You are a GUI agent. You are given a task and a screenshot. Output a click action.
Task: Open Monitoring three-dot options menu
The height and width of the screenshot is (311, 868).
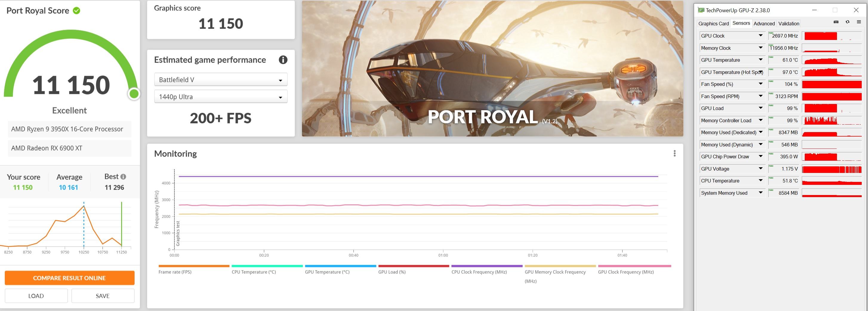tap(675, 154)
